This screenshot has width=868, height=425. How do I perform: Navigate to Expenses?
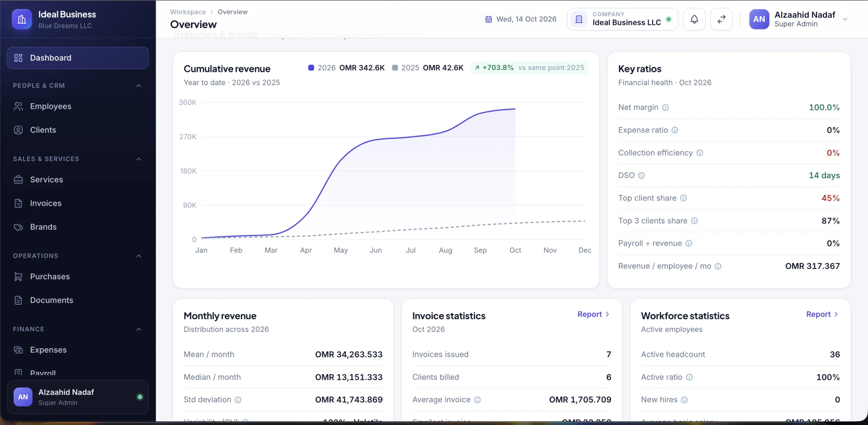pos(78,350)
